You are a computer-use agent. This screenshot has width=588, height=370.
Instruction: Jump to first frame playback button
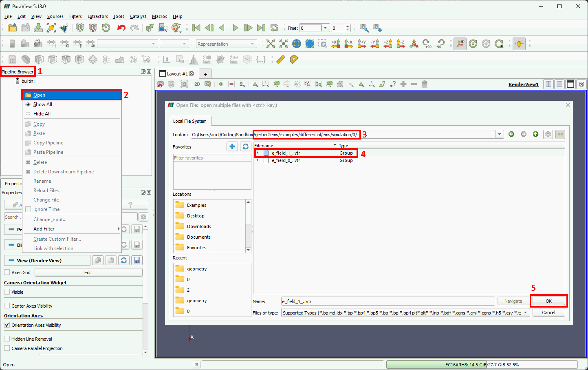click(196, 28)
